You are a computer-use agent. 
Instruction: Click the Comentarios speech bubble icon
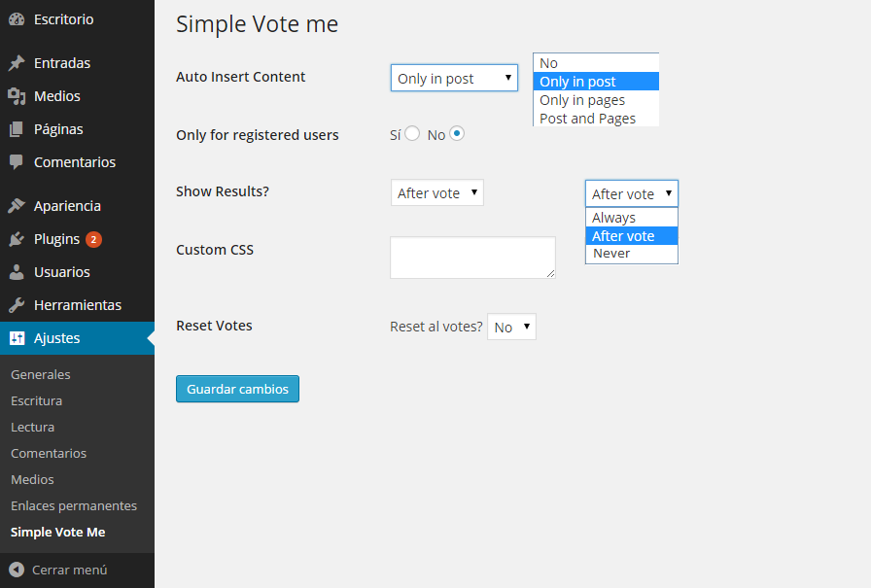click(17, 162)
